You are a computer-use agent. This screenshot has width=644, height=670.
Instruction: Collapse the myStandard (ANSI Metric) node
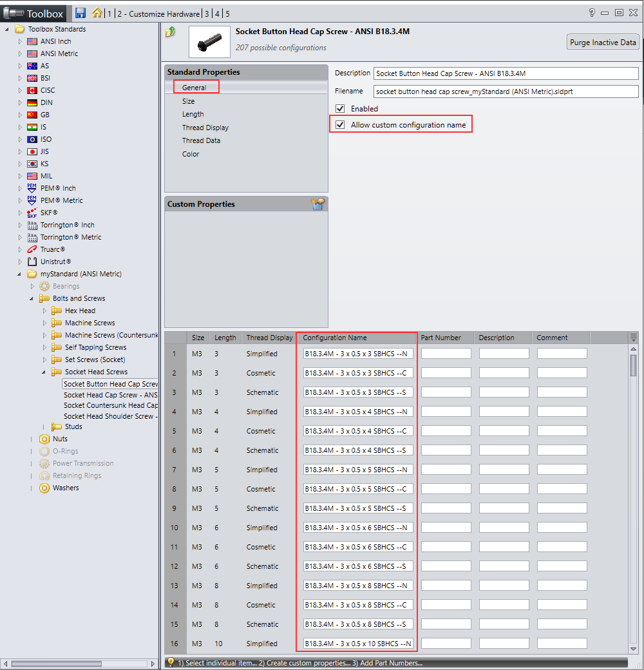pos(19,274)
